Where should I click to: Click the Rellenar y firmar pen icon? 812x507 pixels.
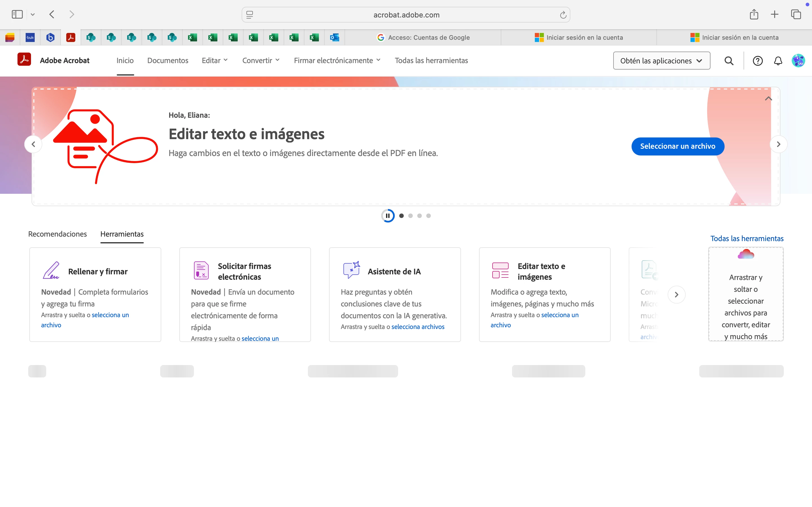pos(51,270)
